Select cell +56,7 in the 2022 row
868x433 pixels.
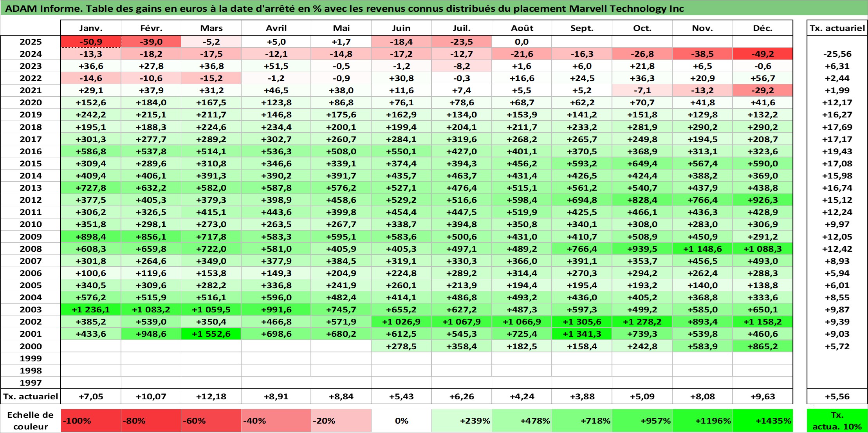763,78
